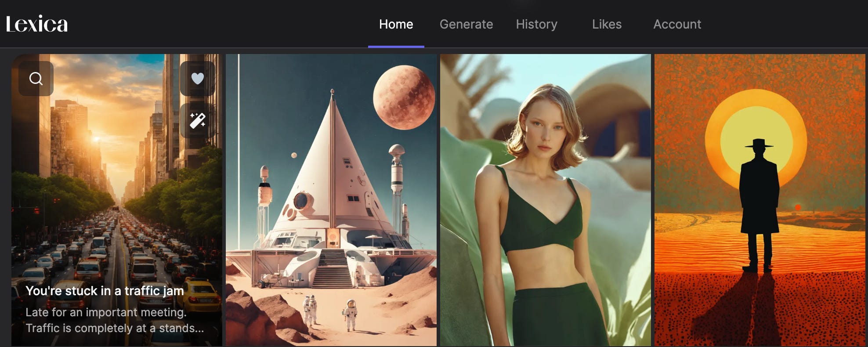The height and width of the screenshot is (347, 868).
Task: Click the Lexica logo
Action: [37, 24]
